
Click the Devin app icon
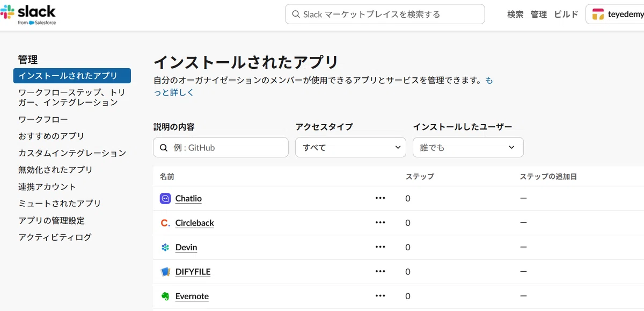point(165,247)
